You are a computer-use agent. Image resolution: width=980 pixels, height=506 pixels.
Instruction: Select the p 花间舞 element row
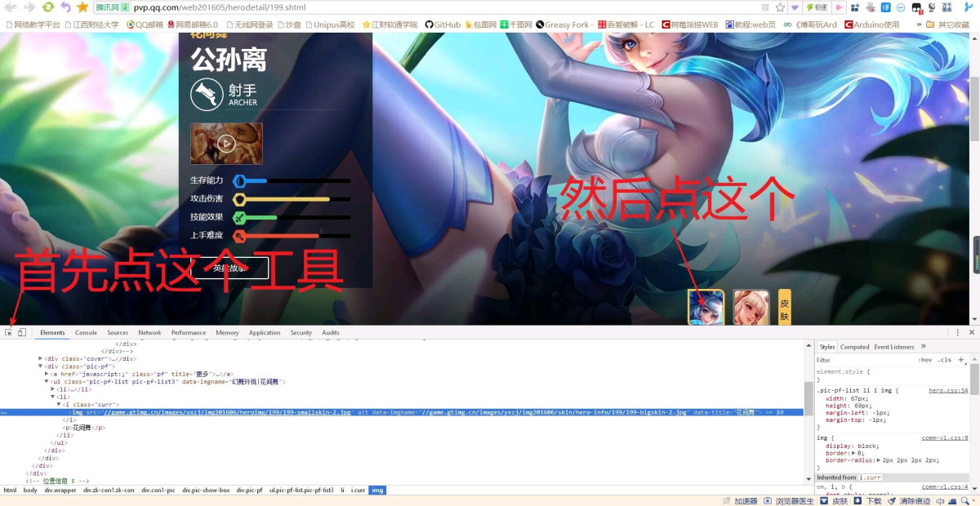[x=85, y=428]
